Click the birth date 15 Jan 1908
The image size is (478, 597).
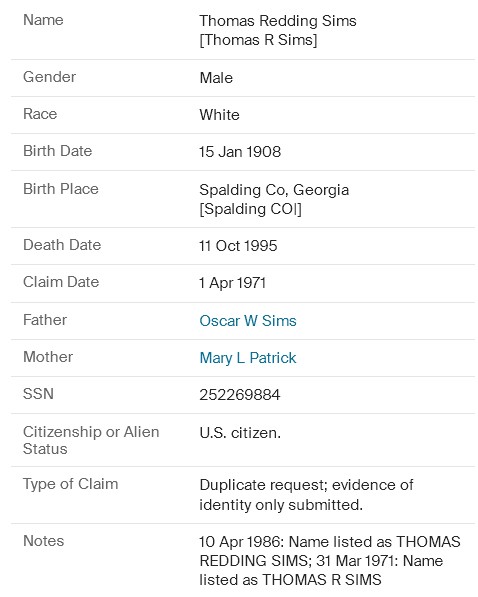pyautogui.click(x=240, y=152)
